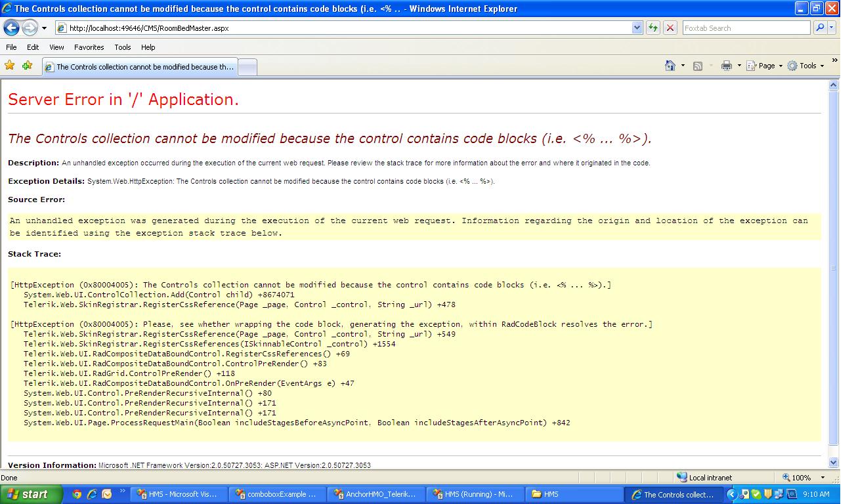Open the View menu
This screenshot has width=856, height=504.
(56, 47)
